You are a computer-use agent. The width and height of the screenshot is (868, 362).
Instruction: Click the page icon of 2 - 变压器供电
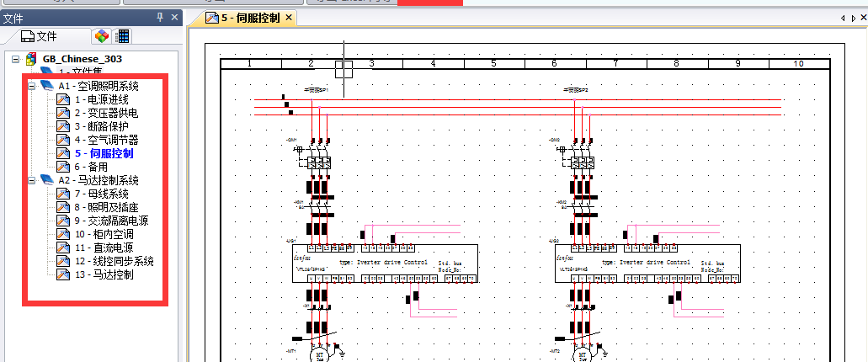click(64, 113)
